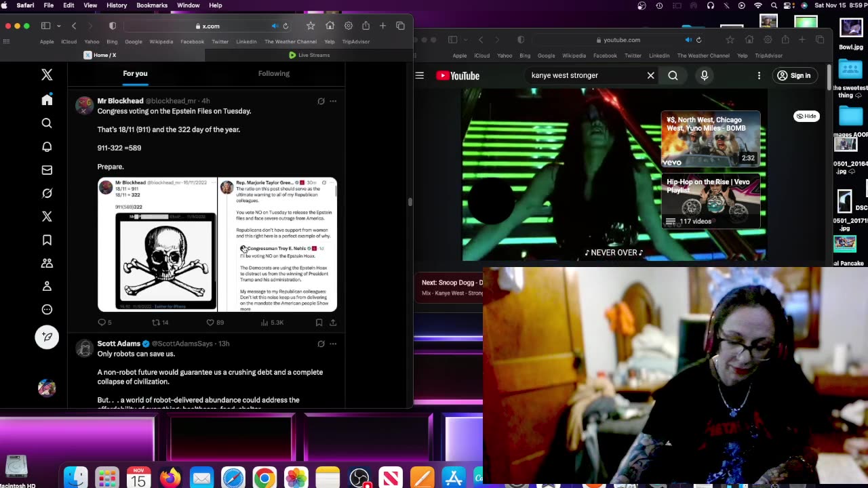Expand the sidebar chevron menu in YouTube Safari window
Screen dimensions: 868x488
(x=466, y=40)
